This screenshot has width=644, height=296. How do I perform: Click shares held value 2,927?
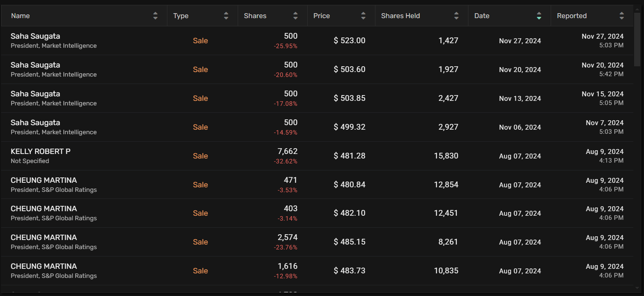coord(448,127)
